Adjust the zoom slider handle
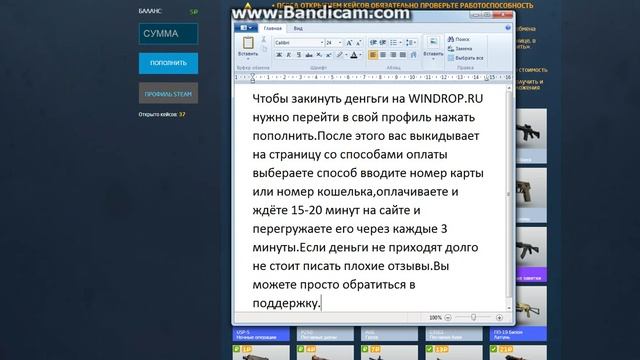The image size is (640, 360). click(x=473, y=317)
